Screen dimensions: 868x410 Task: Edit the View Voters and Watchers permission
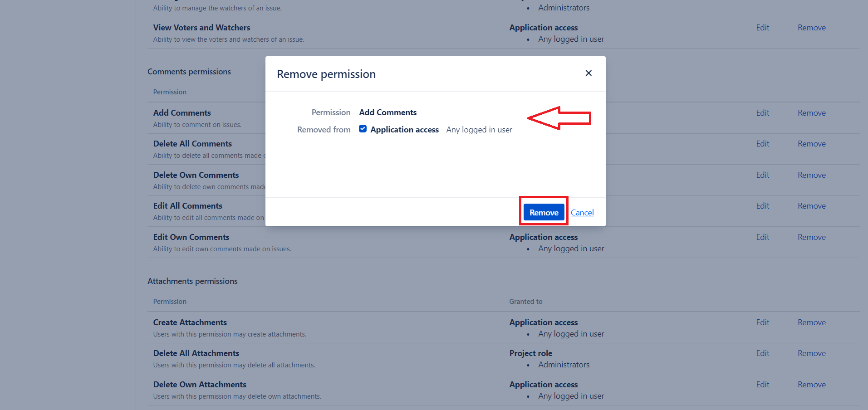pos(762,28)
